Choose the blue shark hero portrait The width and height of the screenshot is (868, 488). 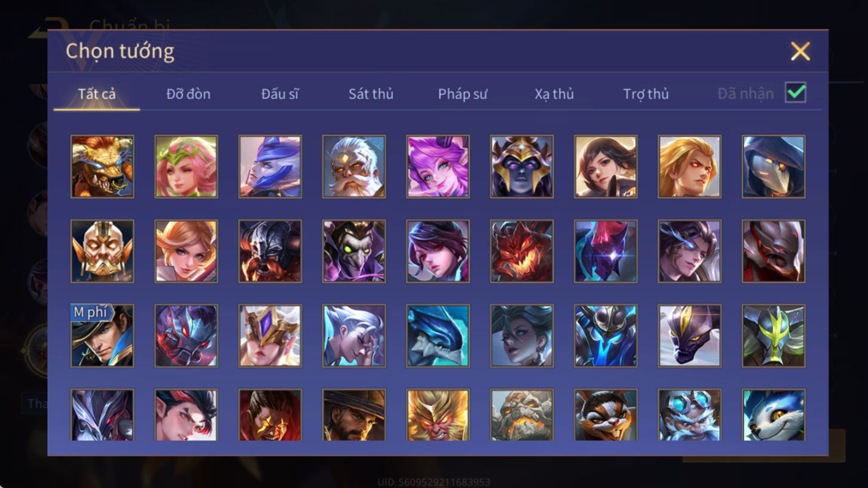point(438,336)
